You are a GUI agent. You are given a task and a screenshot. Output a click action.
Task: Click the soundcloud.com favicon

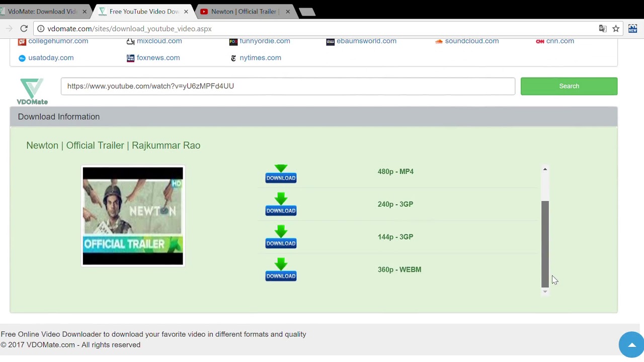439,41
